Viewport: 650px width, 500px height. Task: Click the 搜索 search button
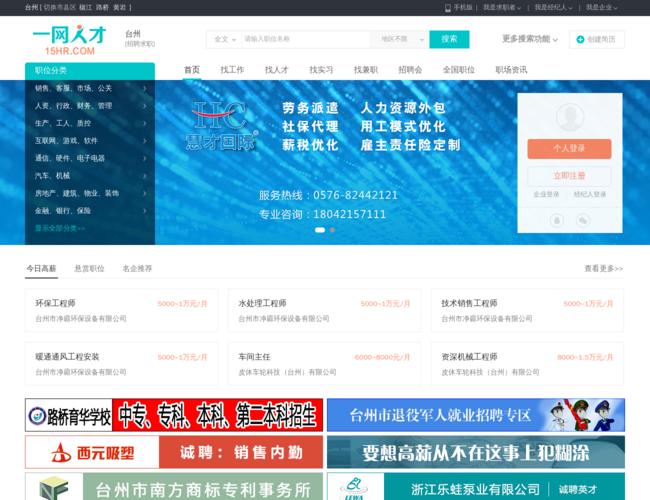(x=449, y=39)
